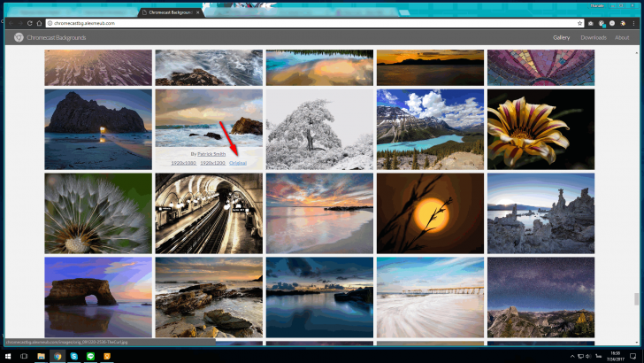Open author link Patrick Smith
This screenshot has width=644, height=363.
(x=211, y=154)
